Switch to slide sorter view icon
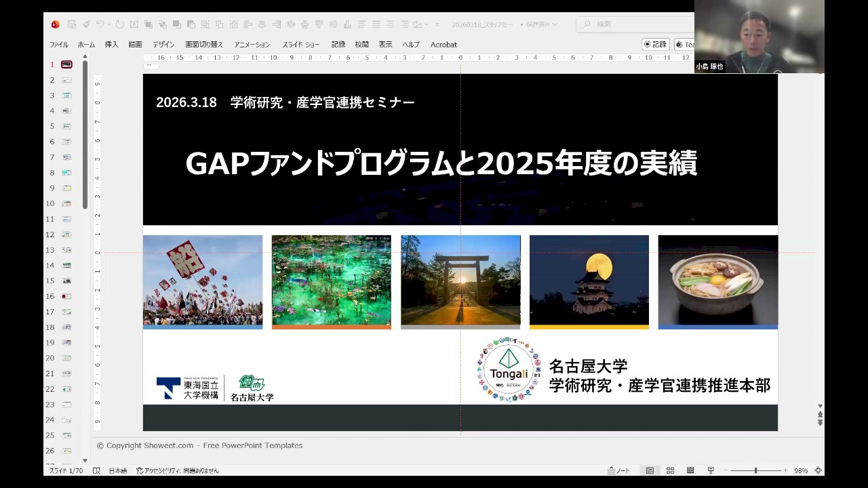This screenshot has width=868, height=488. [670, 470]
